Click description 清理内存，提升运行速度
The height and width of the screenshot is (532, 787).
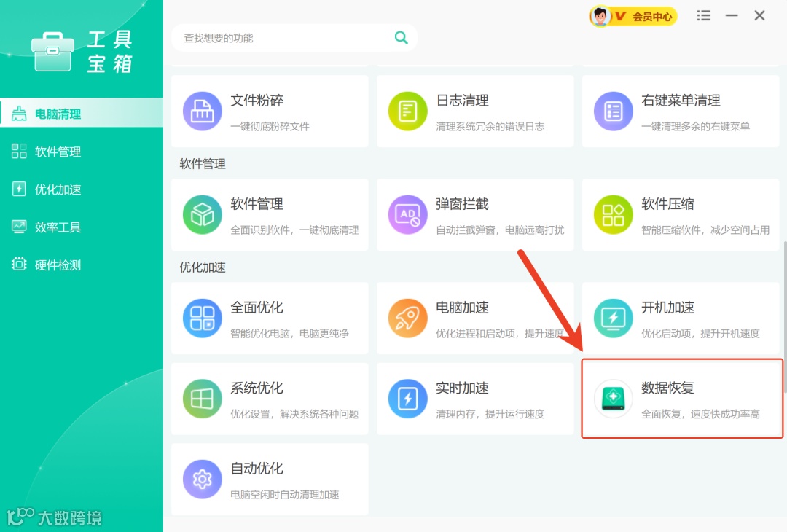[x=490, y=414]
